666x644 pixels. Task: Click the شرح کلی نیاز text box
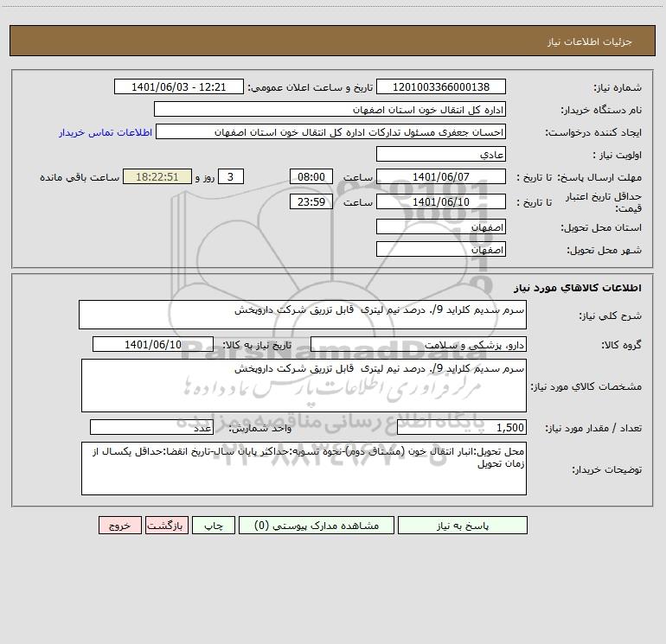[x=303, y=315]
